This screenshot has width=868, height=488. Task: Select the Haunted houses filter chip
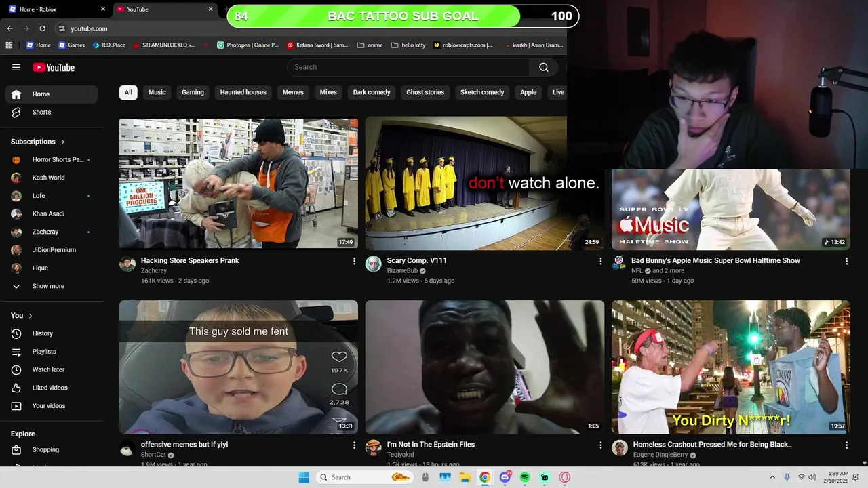(x=243, y=92)
